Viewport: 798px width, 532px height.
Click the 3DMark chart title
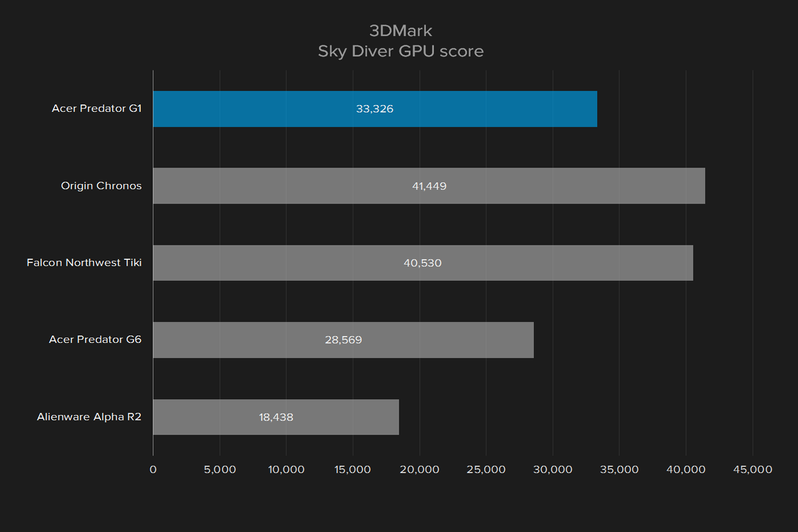tap(400, 31)
